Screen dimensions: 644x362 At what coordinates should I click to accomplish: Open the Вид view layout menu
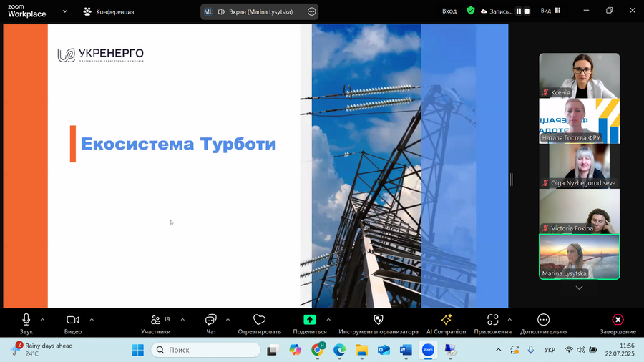[x=550, y=11]
